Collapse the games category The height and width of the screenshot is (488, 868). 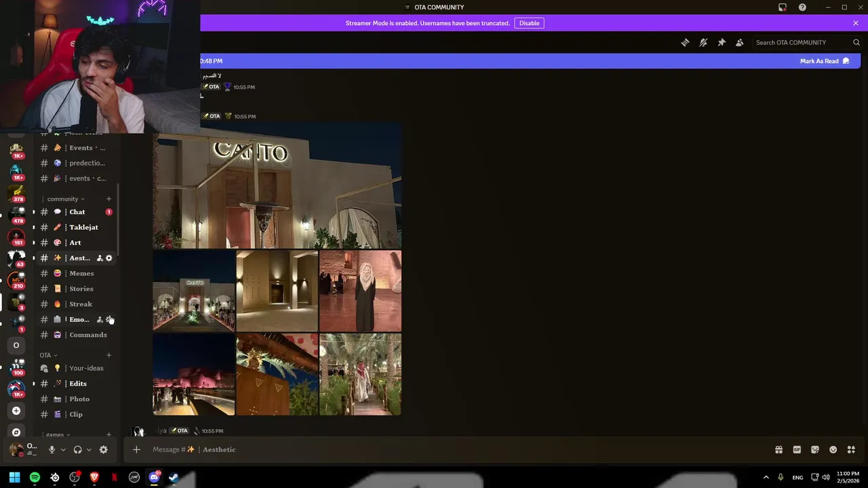(x=58, y=434)
